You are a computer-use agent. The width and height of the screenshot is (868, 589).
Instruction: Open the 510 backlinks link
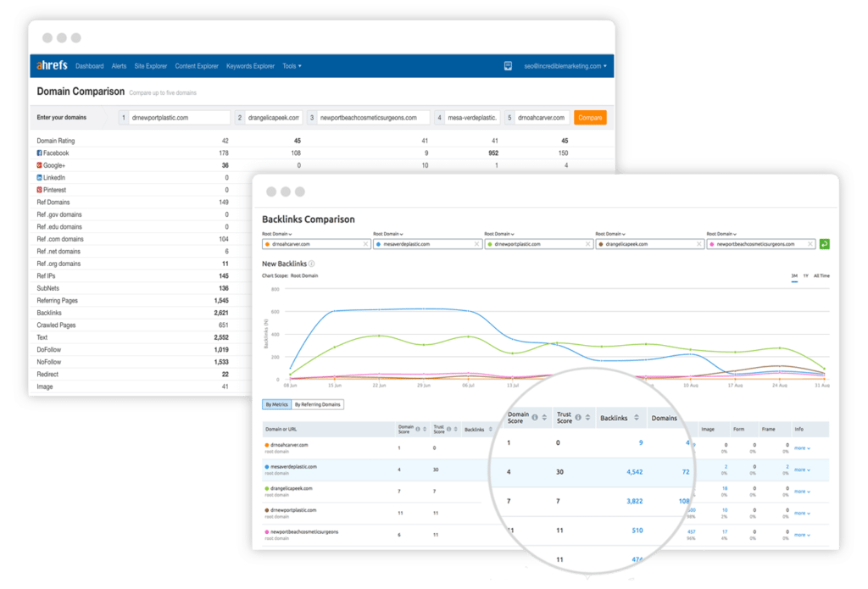[637, 531]
